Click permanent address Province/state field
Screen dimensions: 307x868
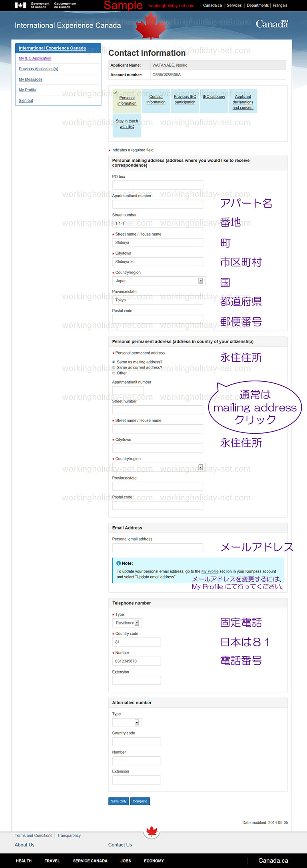click(x=157, y=486)
